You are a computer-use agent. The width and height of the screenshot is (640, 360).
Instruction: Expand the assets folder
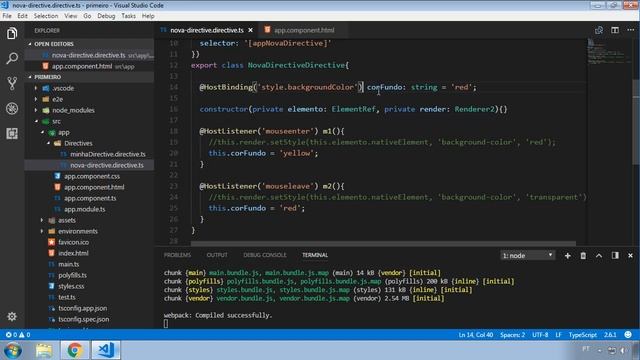[42, 220]
